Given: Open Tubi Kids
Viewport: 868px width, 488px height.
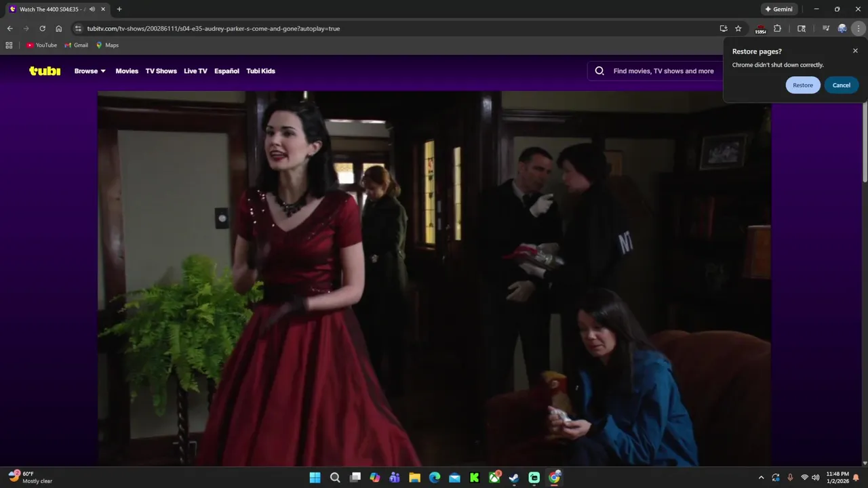Looking at the screenshot, I should coord(260,70).
